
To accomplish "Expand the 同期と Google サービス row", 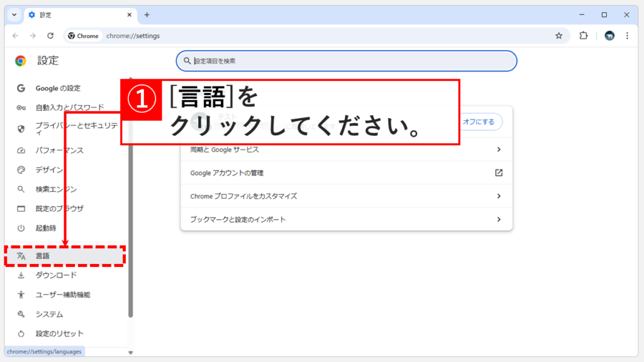I will [x=345, y=150].
